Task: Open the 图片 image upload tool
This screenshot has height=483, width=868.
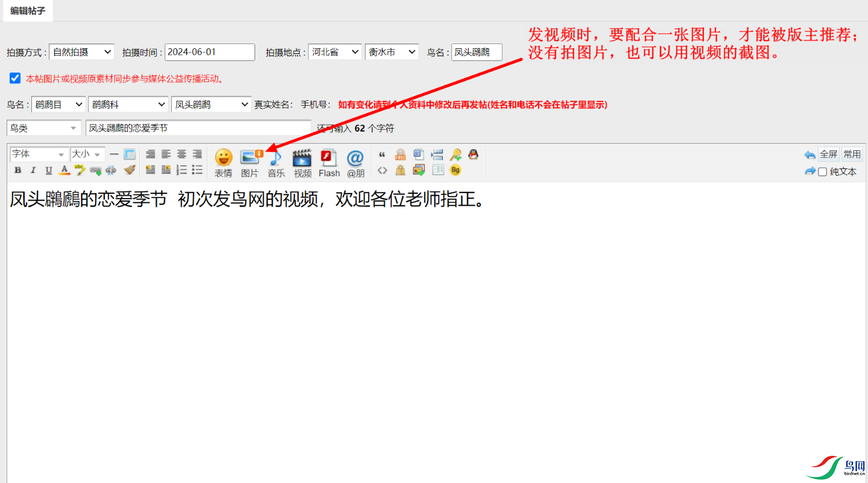Action: point(250,163)
